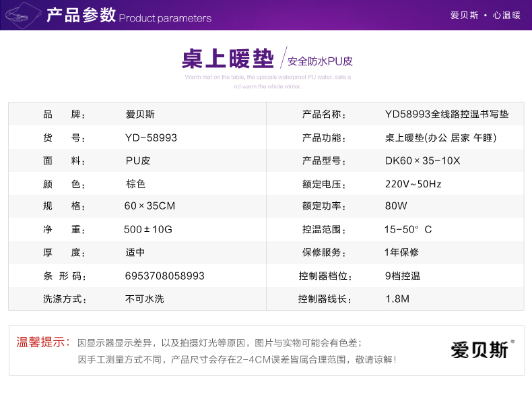The width and height of the screenshot is (532, 399).
Task: Click the 条形码 label
Action: pyautogui.click(x=65, y=276)
